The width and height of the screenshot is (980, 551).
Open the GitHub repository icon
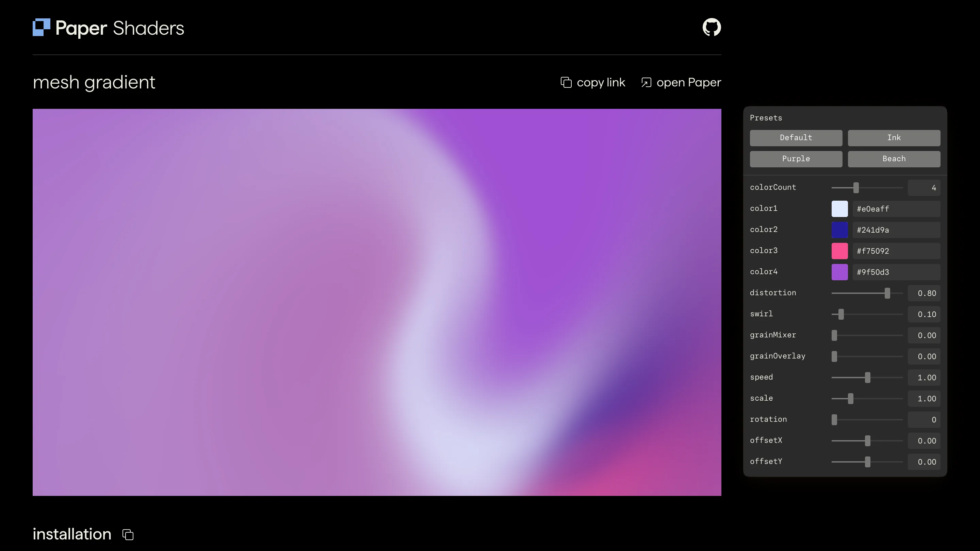[712, 27]
